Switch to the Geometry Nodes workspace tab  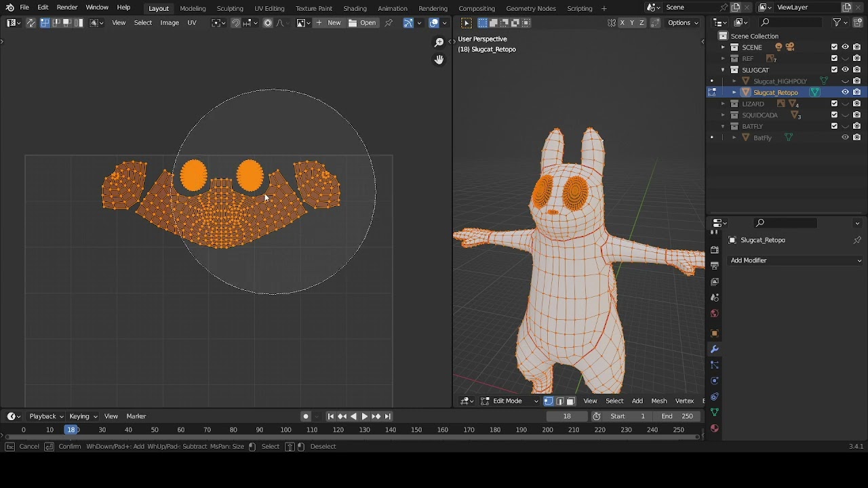click(x=531, y=8)
